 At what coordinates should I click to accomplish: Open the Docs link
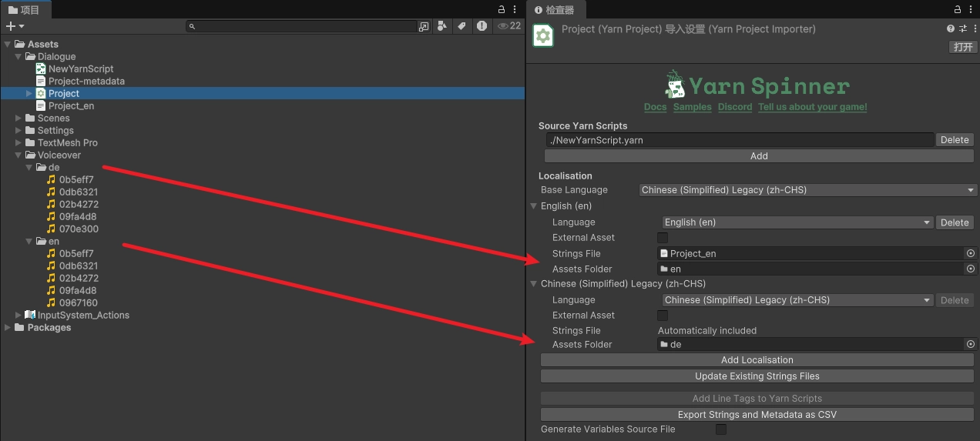pyautogui.click(x=655, y=107)
